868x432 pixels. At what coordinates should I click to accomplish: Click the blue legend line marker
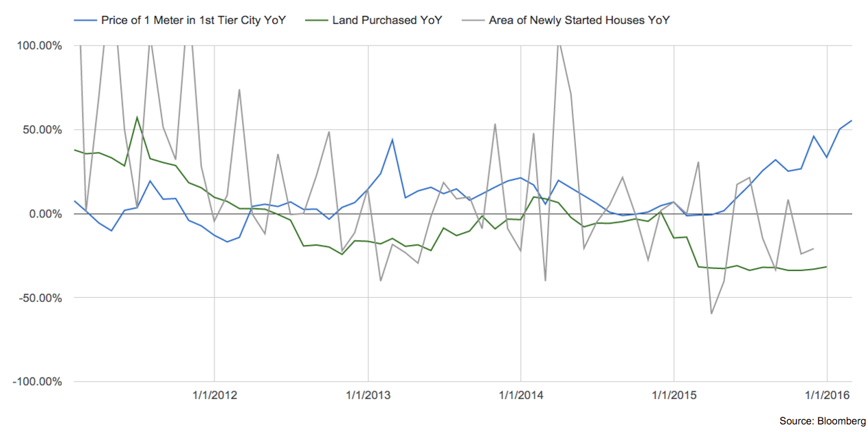[x=85, y=20]
